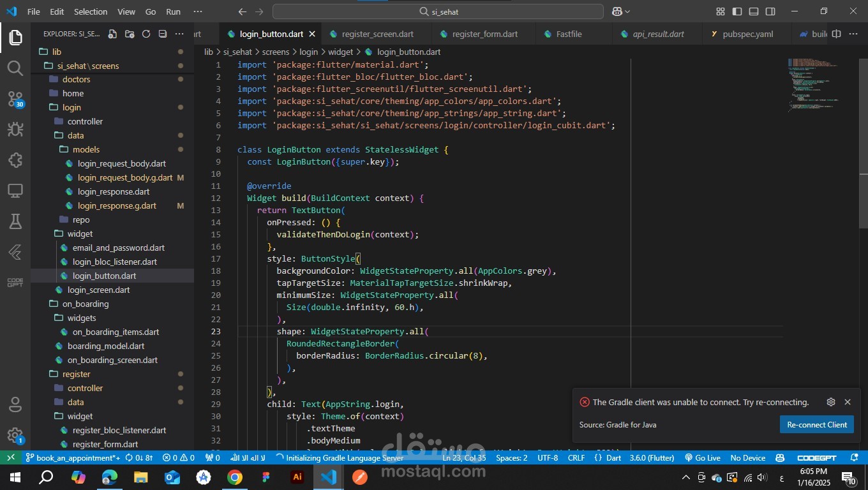Click Go Live in status bar

pyautogui.click(x=702, y=457)
